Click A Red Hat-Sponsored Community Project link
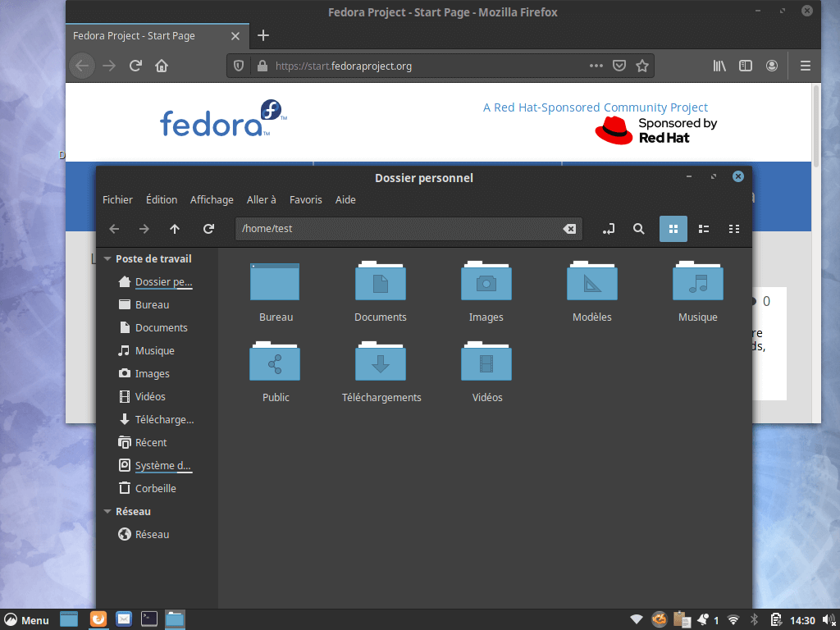The height and width of the screenshot is (630, 840). point(596,107)
